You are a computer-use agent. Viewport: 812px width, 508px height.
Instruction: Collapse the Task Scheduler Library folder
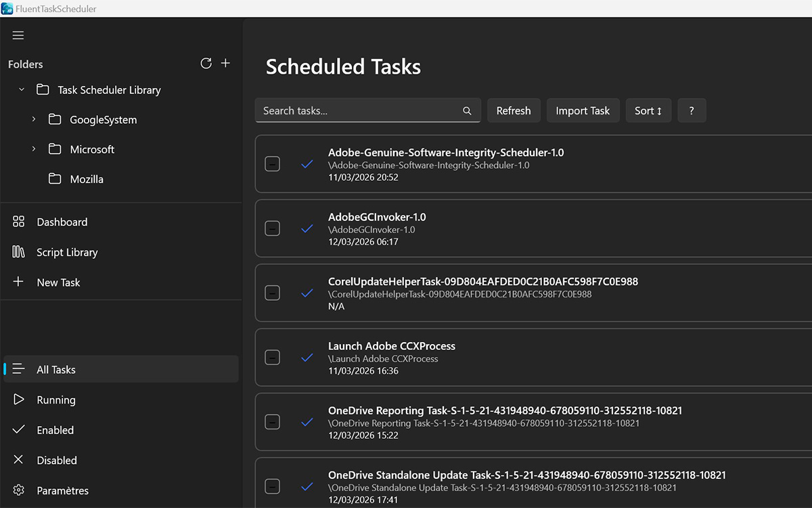[x=20, y=89]
